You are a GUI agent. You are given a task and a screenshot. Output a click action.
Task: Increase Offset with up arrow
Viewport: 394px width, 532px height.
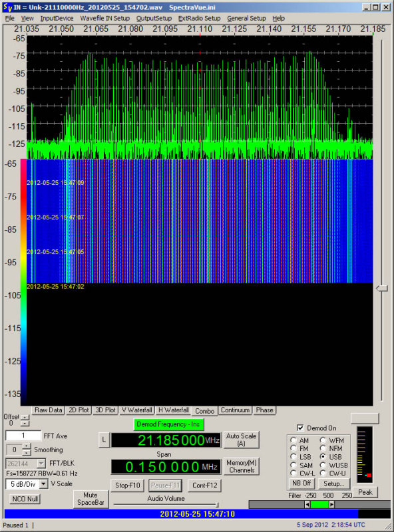pos(25,418)
